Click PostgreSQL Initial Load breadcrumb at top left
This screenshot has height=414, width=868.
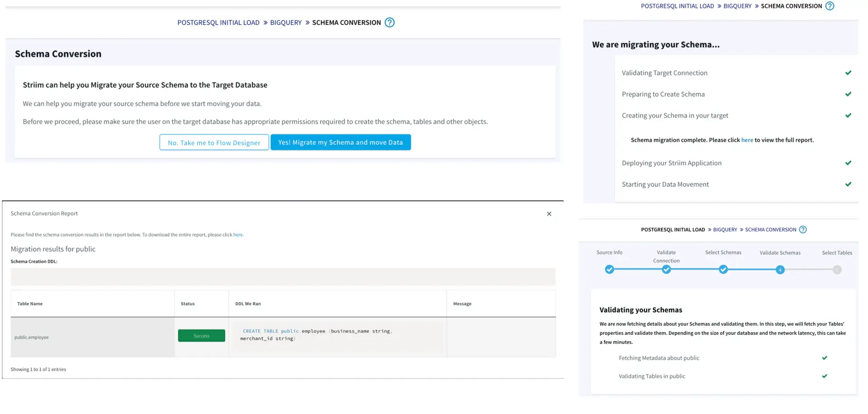click(218, 23)
